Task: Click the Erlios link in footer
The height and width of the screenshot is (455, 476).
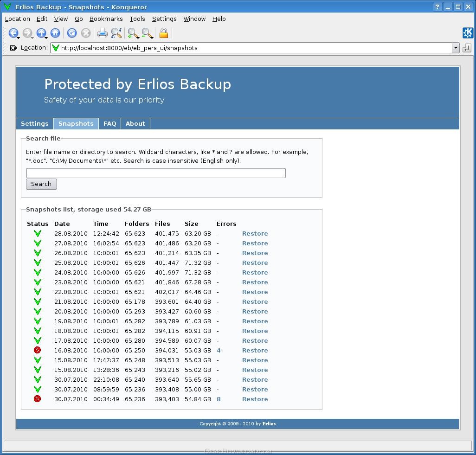Action: 269,424
